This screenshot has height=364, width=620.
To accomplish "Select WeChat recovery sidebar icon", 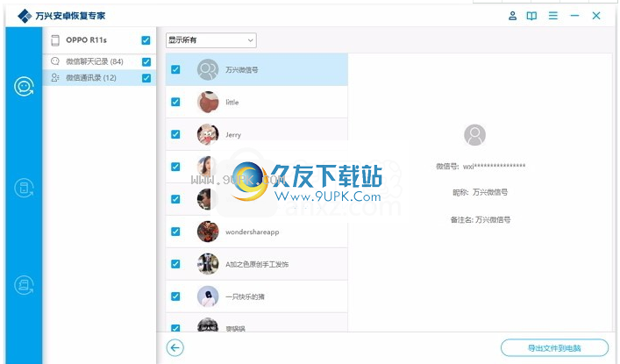I will click(x=25, y=86).
